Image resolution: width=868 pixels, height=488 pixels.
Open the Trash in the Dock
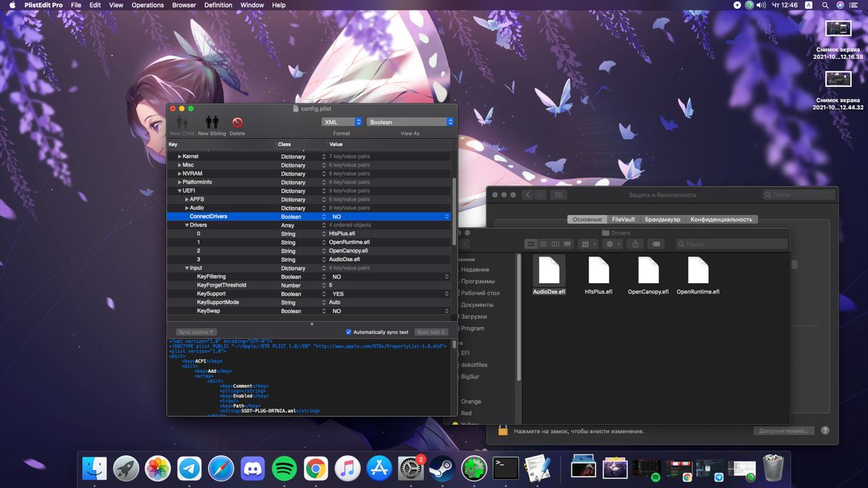(773, 468)
